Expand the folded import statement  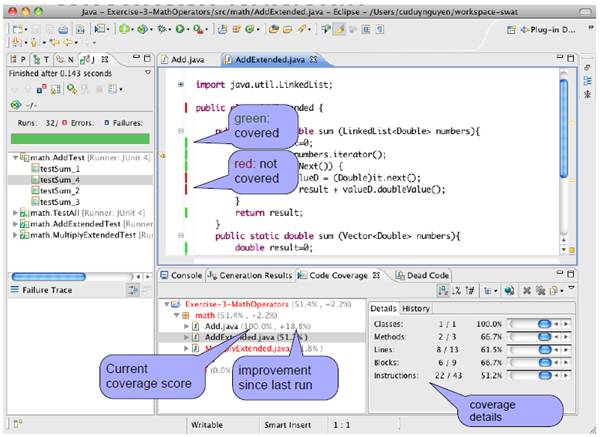pos(180,85)
